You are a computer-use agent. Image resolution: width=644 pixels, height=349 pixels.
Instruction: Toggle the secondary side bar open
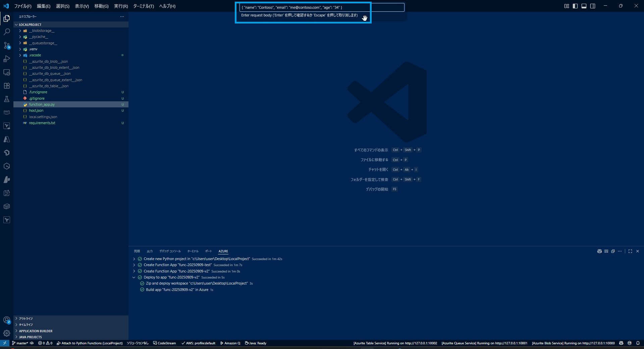pos(593,6)
